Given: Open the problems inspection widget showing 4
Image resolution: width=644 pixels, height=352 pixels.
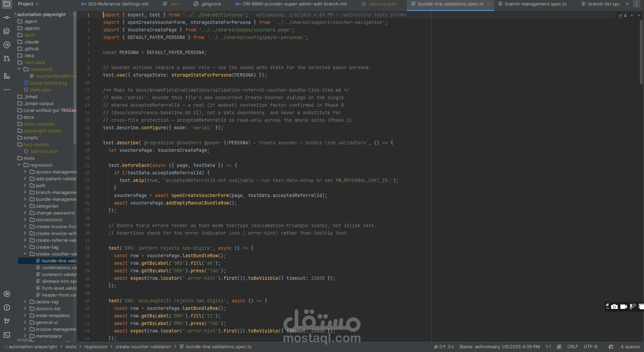Looking at the screenshot, I should (622, 15).
